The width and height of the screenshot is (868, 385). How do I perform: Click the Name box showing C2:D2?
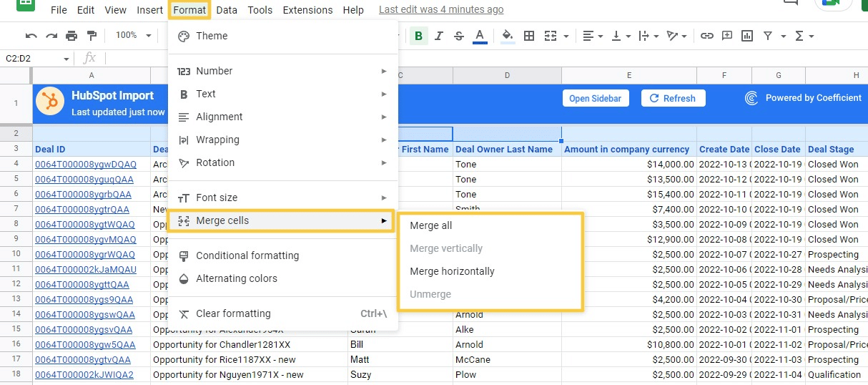[x=37, y=58]
